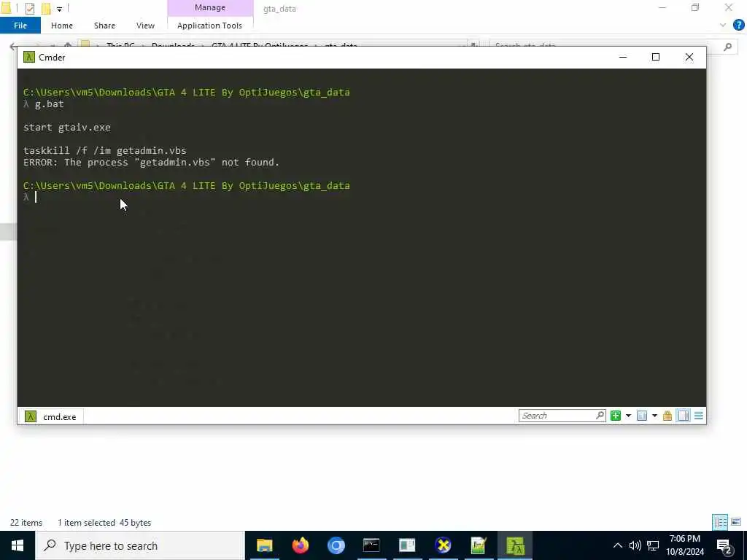Click the 'taskkill /f /im getadmin.vbs' line
Screen dimensions: 747x560
105,150
